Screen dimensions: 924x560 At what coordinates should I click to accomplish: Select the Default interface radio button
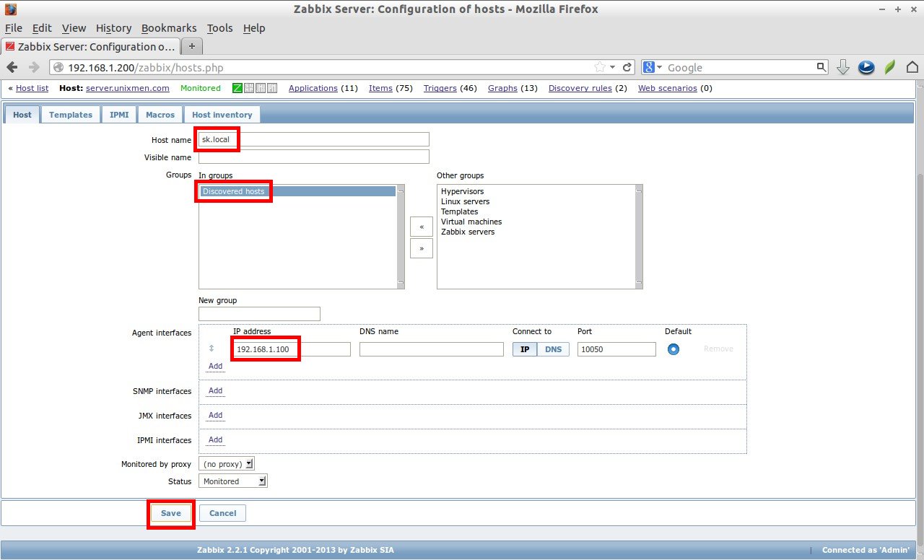click(673, 349)
